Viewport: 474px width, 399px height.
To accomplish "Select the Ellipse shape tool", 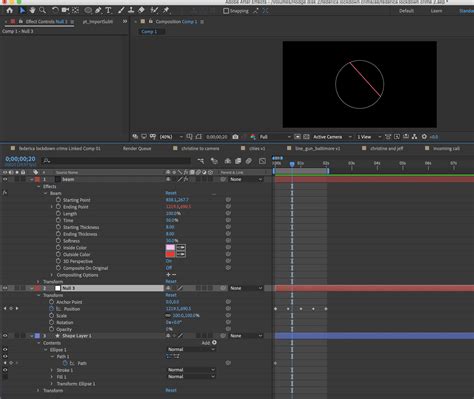I will coord(88,11).
